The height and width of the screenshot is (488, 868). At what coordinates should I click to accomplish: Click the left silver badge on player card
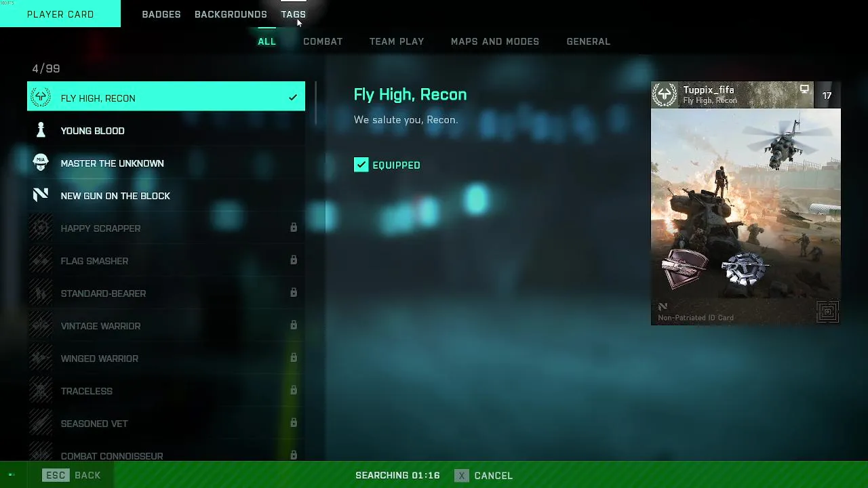(684, 268)
